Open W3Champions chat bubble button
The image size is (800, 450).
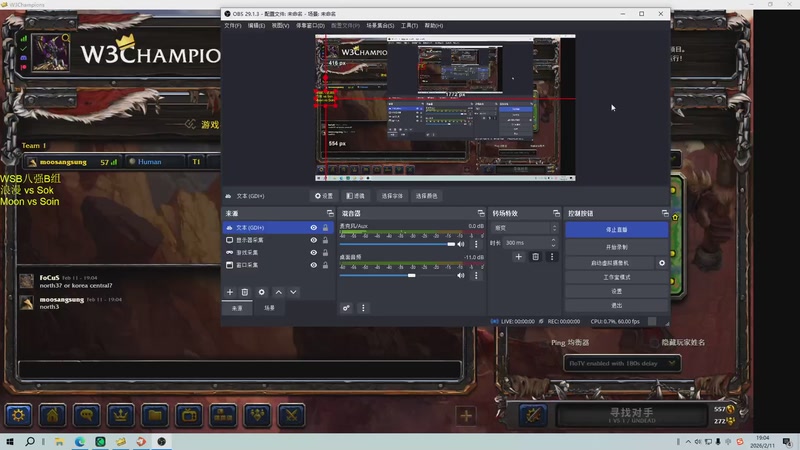pyautogui.click(x=87, y=415)
